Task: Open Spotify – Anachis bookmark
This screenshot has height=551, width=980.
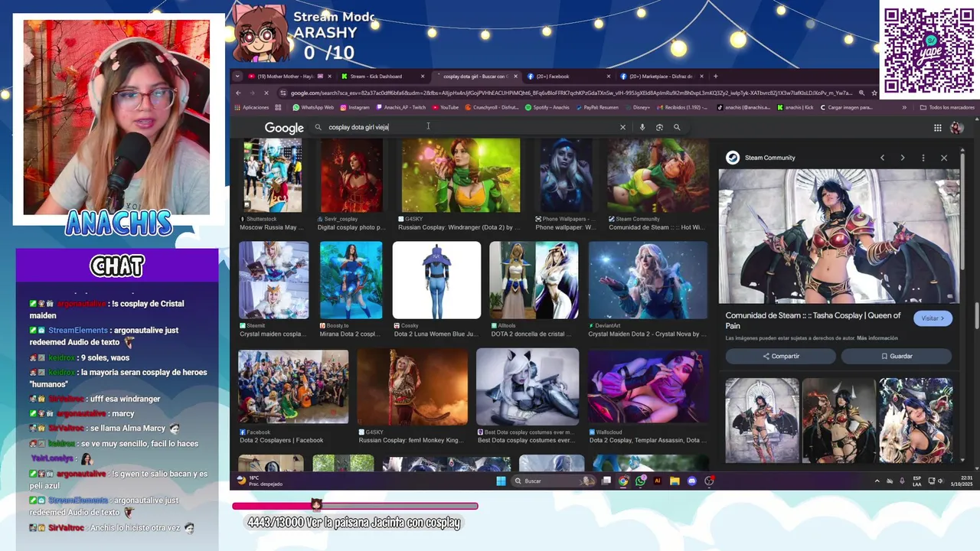Action: pyautogui.click(x=547, y=107)
